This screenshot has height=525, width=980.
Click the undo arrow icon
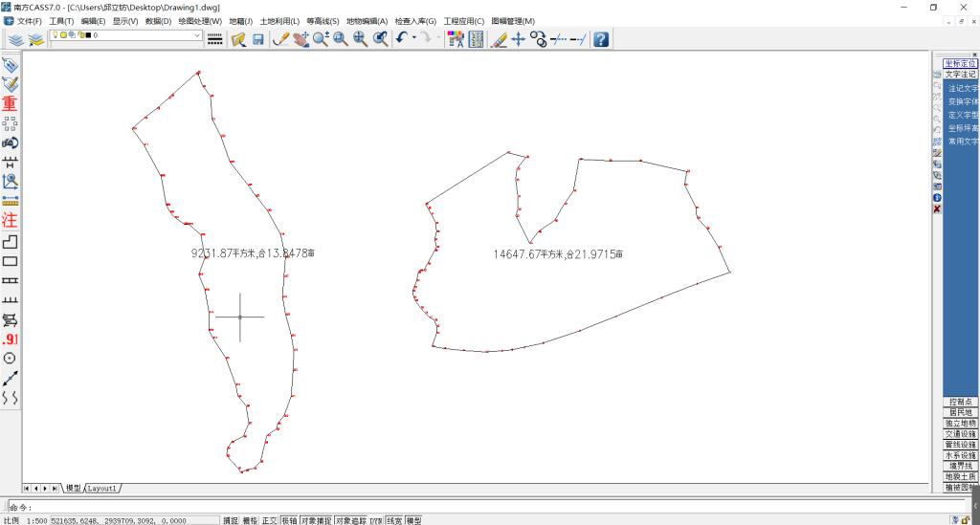[x=401, y=39]
